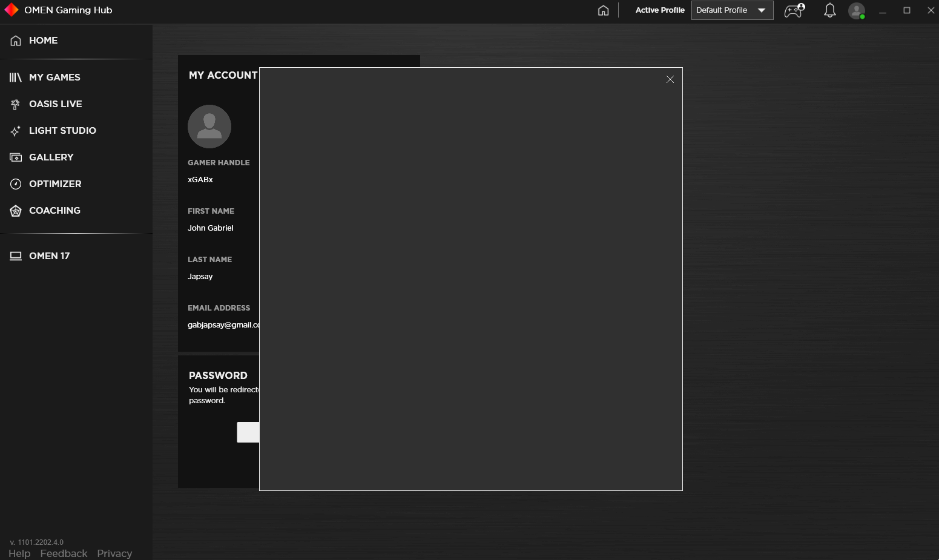Click the Home house icon in the sidebar
Image resolution: width=939 pixels, height=560 pixels.
coord(16,41)
